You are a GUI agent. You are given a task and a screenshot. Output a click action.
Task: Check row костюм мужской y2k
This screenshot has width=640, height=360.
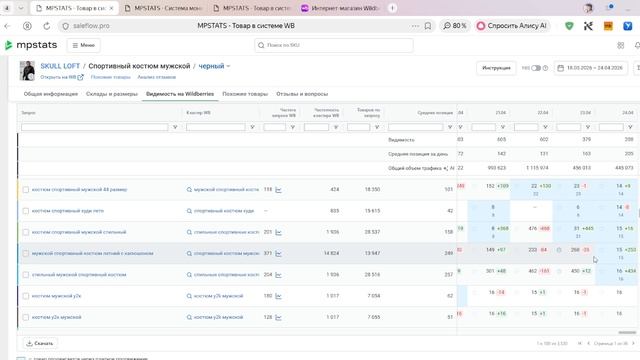click(x=26, y=296)
